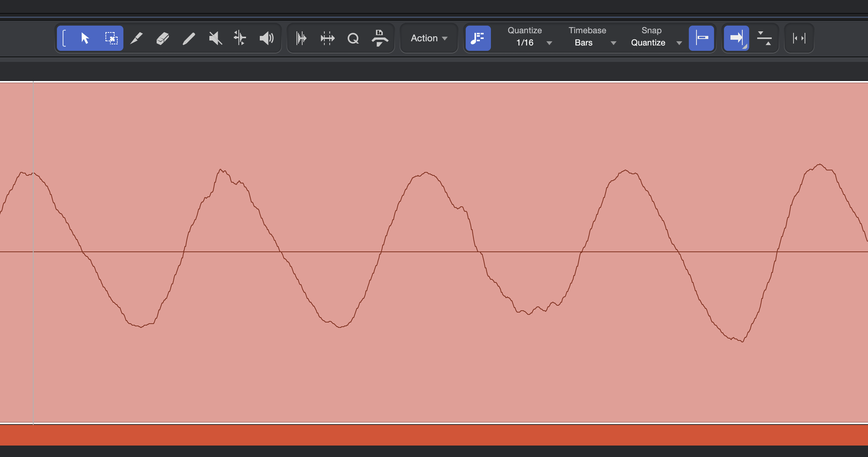
Task: Click the Audio Bend transient icon
Action: coord(301,38)
